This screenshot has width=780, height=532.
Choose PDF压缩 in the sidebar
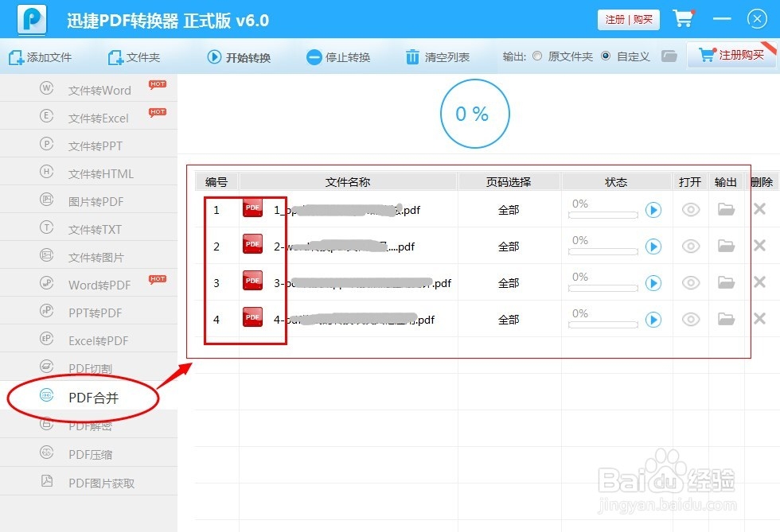coord(88,454)
